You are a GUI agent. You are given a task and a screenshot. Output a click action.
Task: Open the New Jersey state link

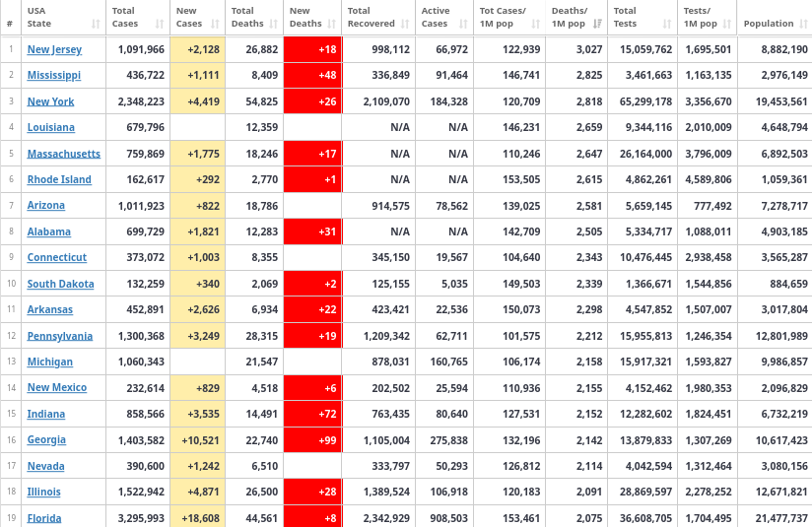pyautogui.click(x=54, y=49)
